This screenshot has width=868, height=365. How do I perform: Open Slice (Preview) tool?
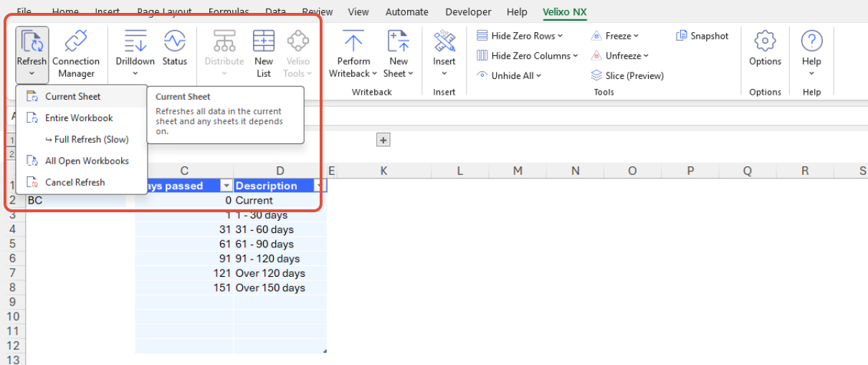tap(628, 75)
